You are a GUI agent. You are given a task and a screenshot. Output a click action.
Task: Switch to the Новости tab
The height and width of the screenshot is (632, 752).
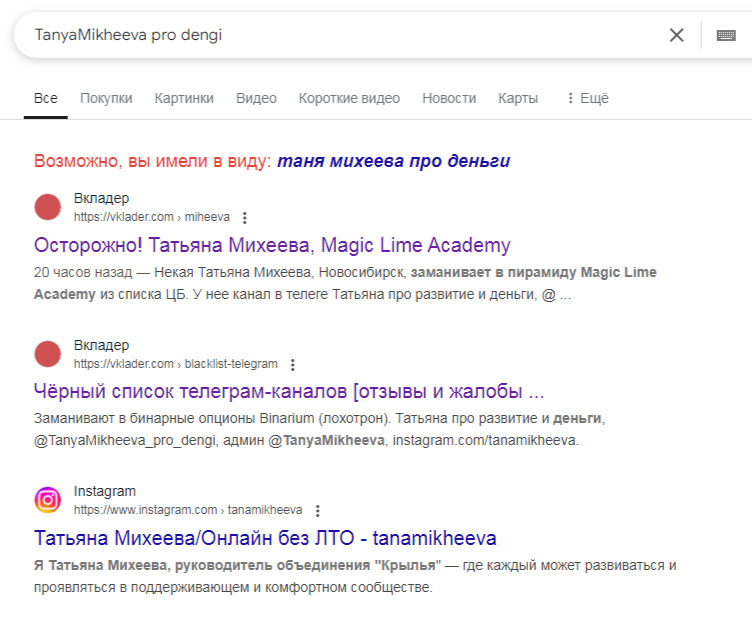tap(449, 98)
